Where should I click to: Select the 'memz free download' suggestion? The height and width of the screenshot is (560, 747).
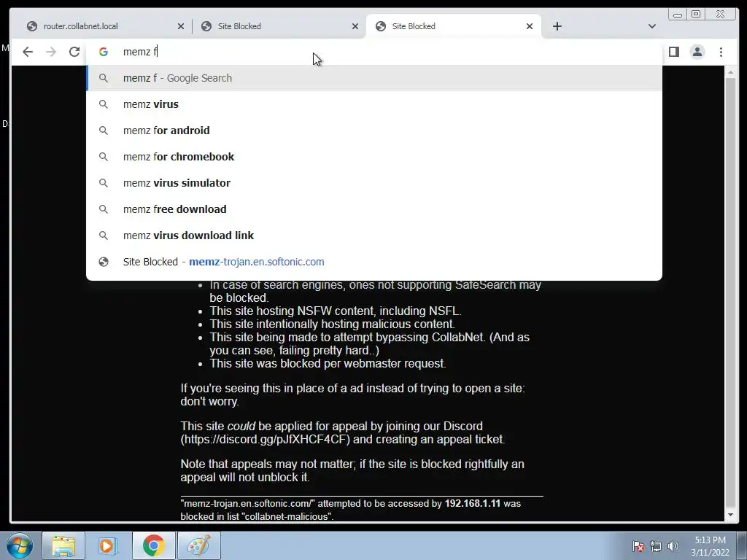tap(374, 209)
